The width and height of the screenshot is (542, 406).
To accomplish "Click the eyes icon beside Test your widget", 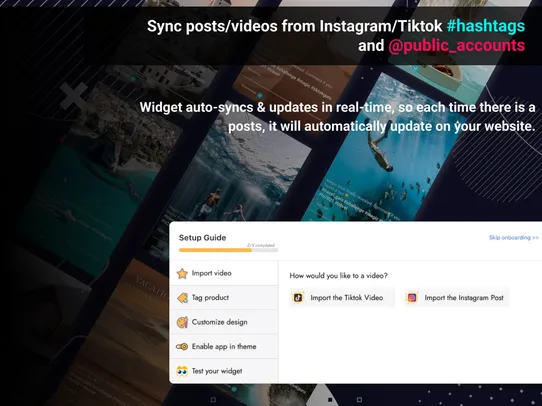I will click(x=182, y=371).
